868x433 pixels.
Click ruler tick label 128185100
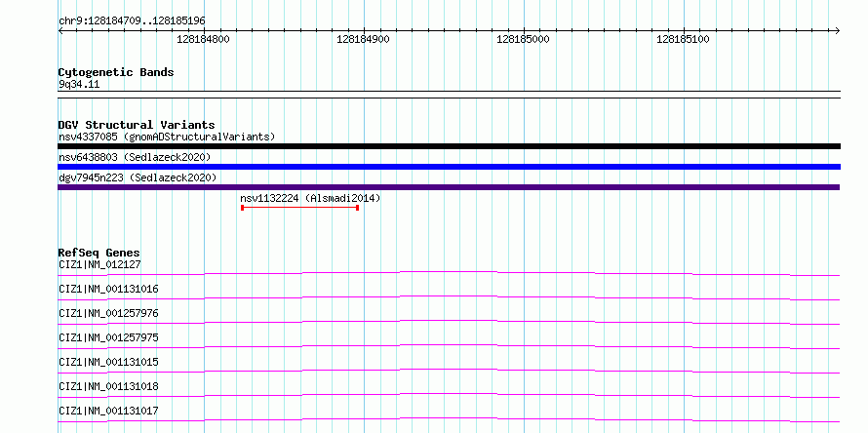click(x=683, y=39)
